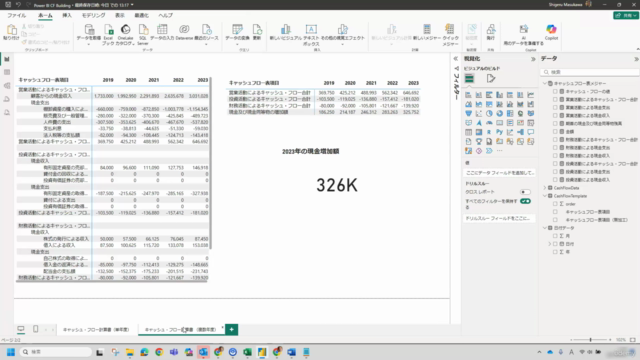Toggle すべてのフィルターを保持する switch
Screen dimensions: 640x360
pos(525,201)
